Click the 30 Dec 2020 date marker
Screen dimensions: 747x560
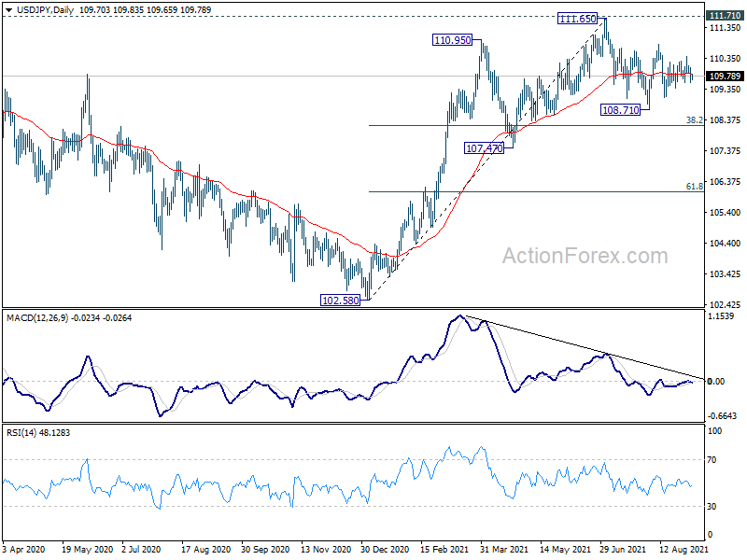coord(385,549)
